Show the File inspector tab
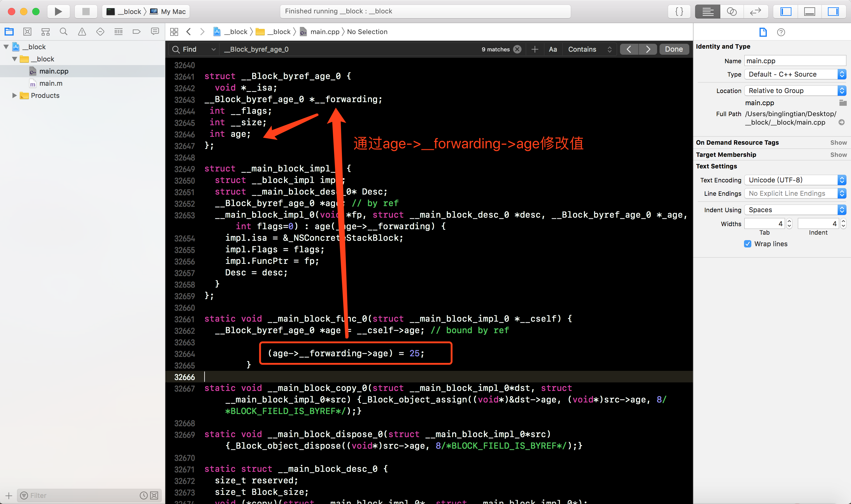 click(x=763, y=32)
